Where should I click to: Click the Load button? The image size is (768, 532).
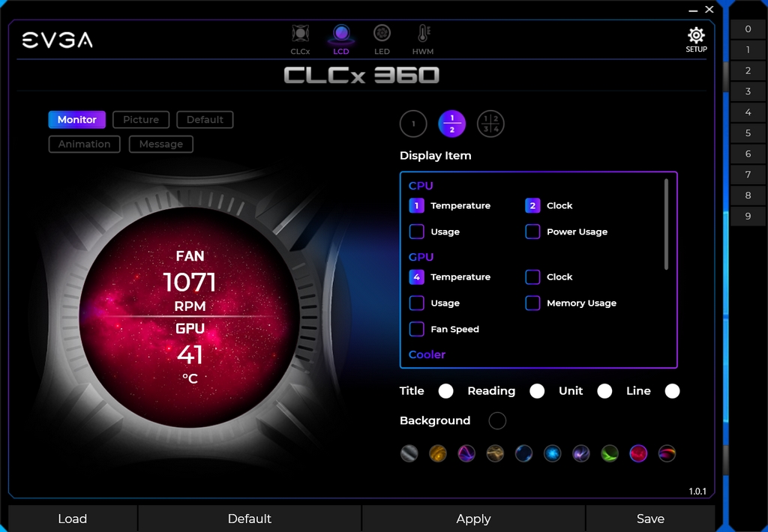click(73, 519)
